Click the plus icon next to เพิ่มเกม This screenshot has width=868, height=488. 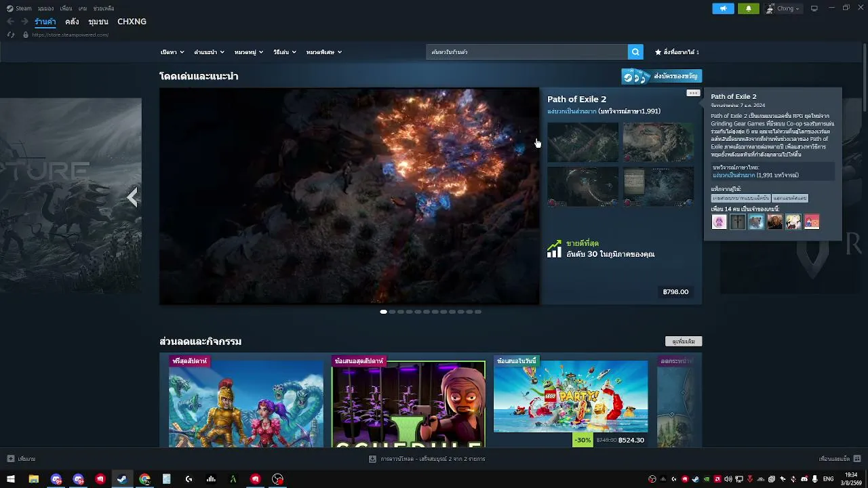point(10,459)
